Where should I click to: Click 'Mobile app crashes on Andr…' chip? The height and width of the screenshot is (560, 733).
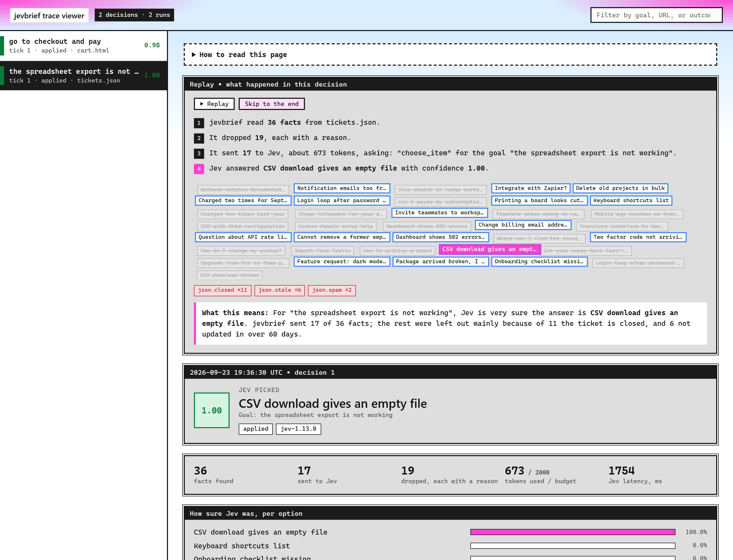tap(637, 214)
